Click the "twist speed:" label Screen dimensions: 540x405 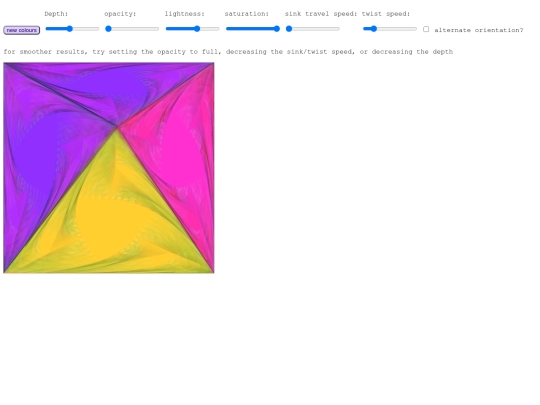click(386, 14)
